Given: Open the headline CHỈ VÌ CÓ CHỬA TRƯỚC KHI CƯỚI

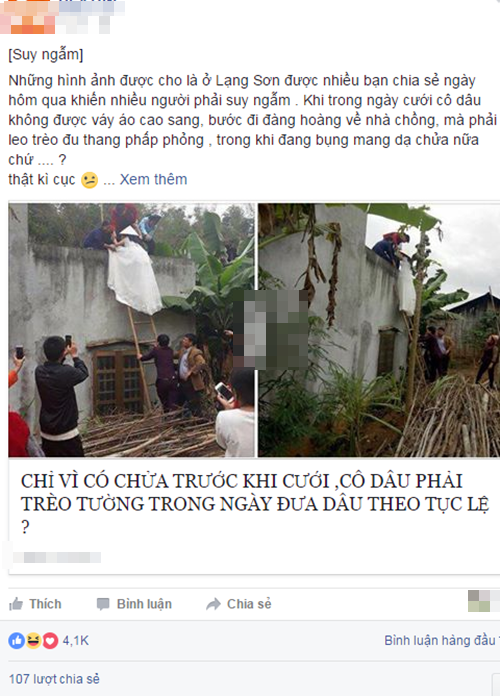Looking at the screenshot, I should click(255, 504).
